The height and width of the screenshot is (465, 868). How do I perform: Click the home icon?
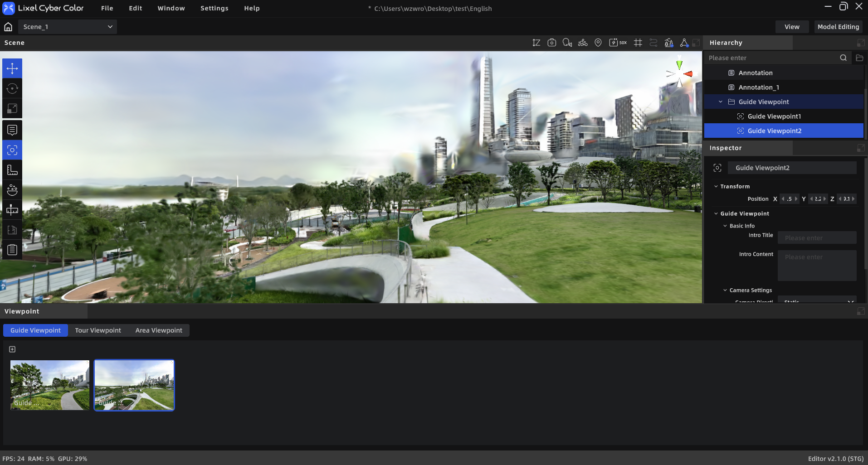tap(8, 27)
